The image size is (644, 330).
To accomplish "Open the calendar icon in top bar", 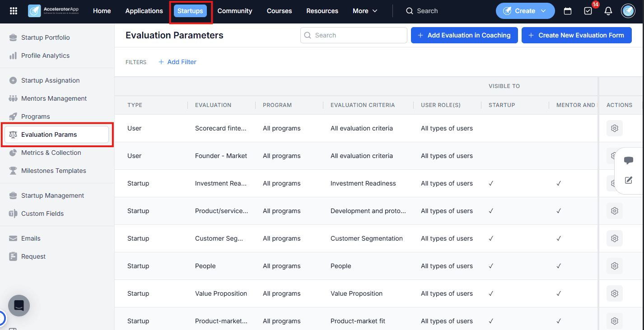I will 568,11.
